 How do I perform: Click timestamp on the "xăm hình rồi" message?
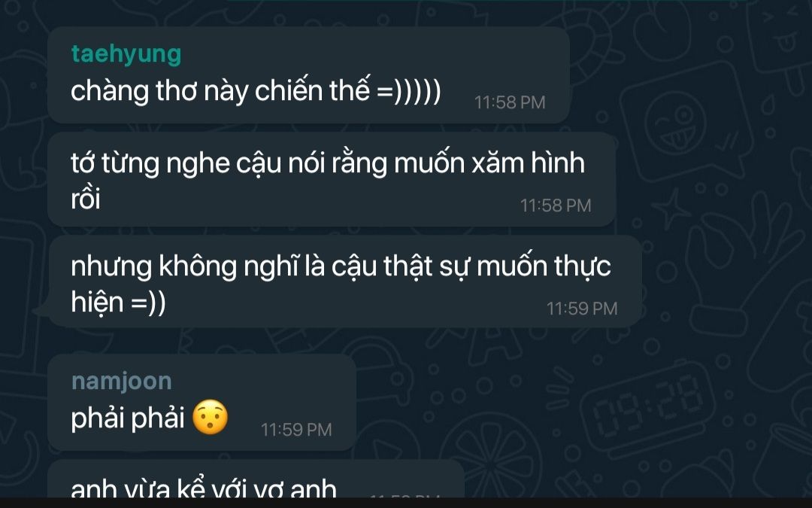point(556,205)
